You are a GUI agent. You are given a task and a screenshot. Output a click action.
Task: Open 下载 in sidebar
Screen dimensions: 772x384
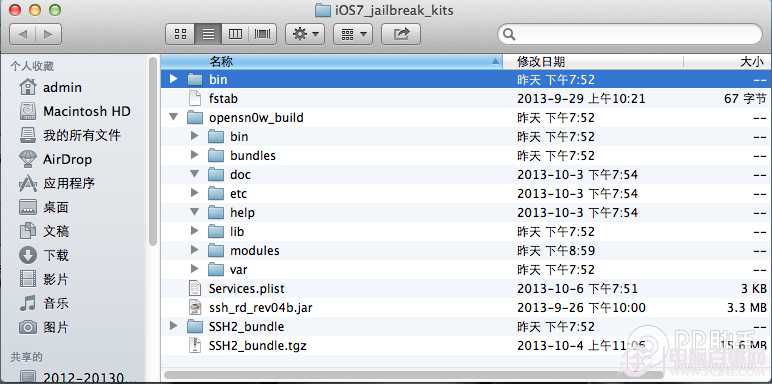(x=43, y=255)
